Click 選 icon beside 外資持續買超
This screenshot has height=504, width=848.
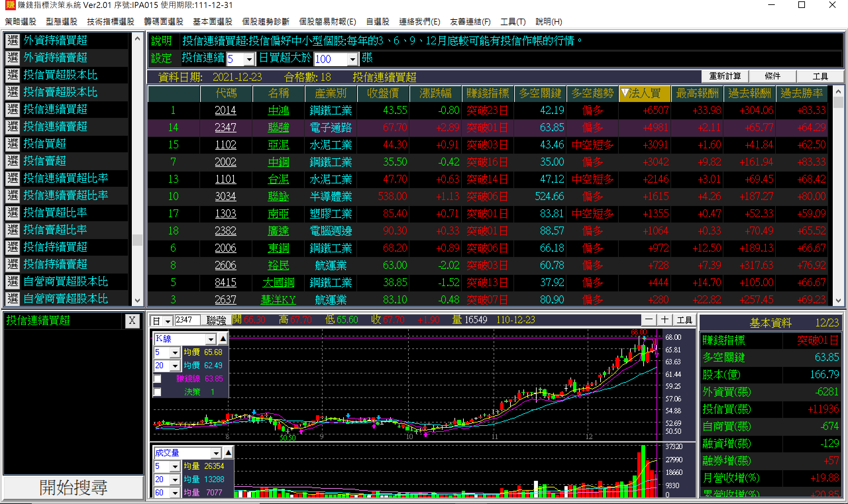coord(13,40)
